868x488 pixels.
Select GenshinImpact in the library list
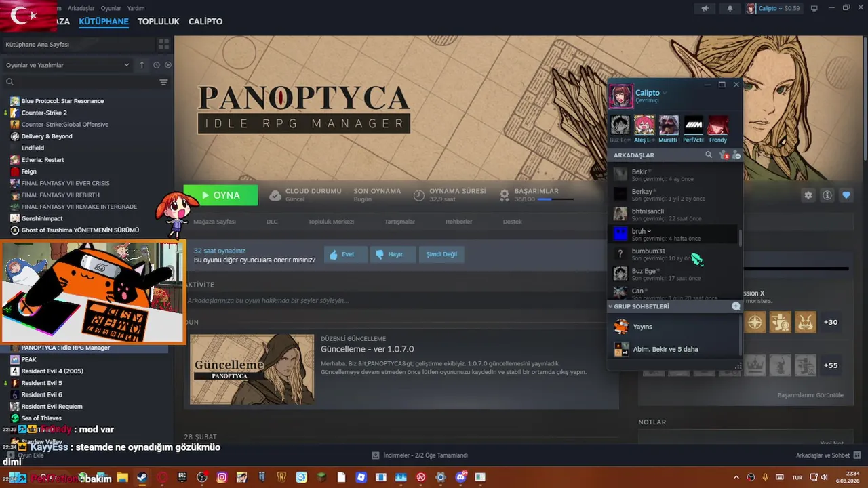42,218
